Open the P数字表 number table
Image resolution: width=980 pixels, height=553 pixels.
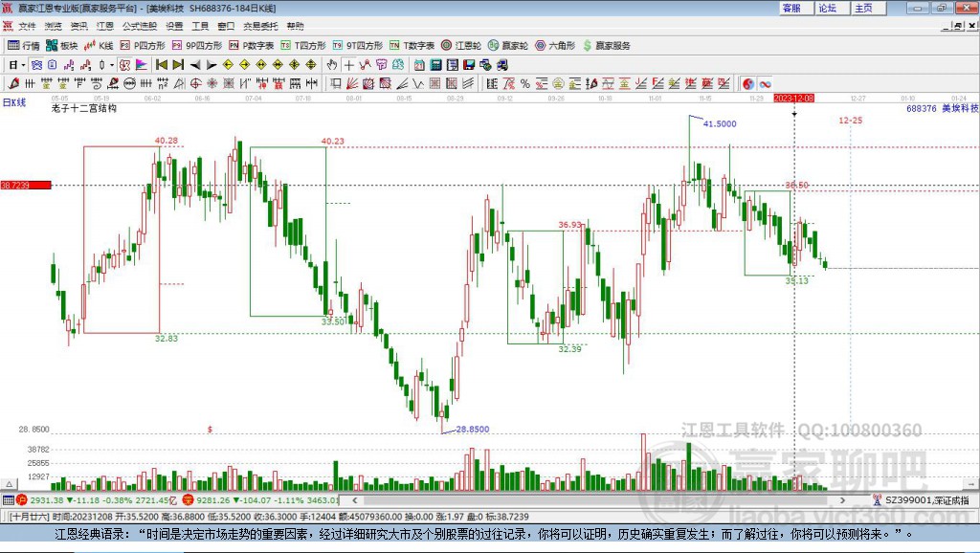coord(252,46)
